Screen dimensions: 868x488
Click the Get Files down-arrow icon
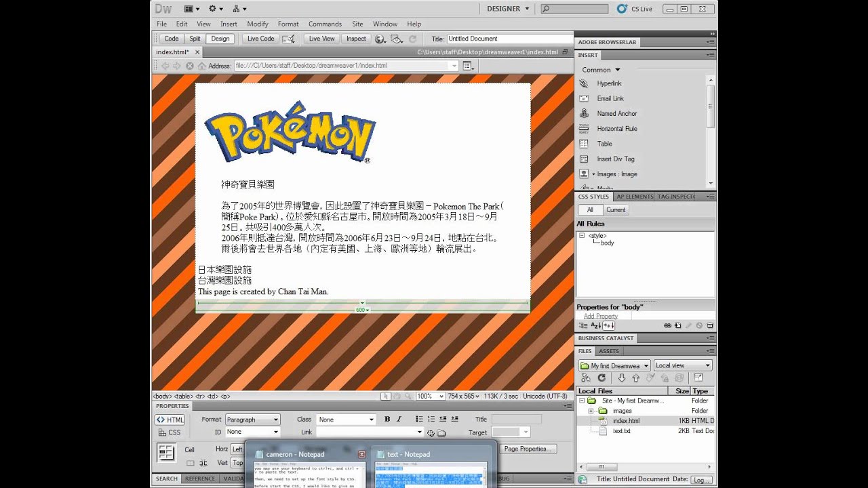[x=621, y=378]
